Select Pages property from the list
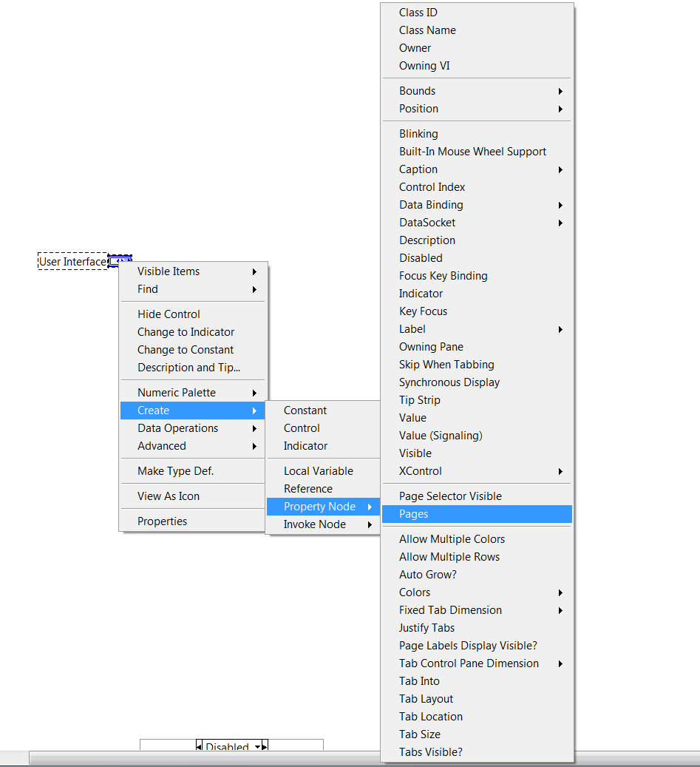700x767 pixels. coord(477,514)
